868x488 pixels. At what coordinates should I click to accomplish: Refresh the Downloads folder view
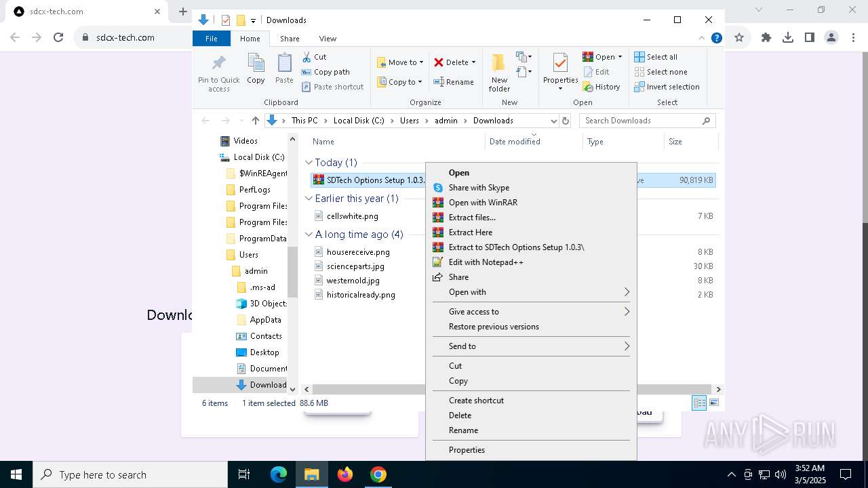point(566,121)
